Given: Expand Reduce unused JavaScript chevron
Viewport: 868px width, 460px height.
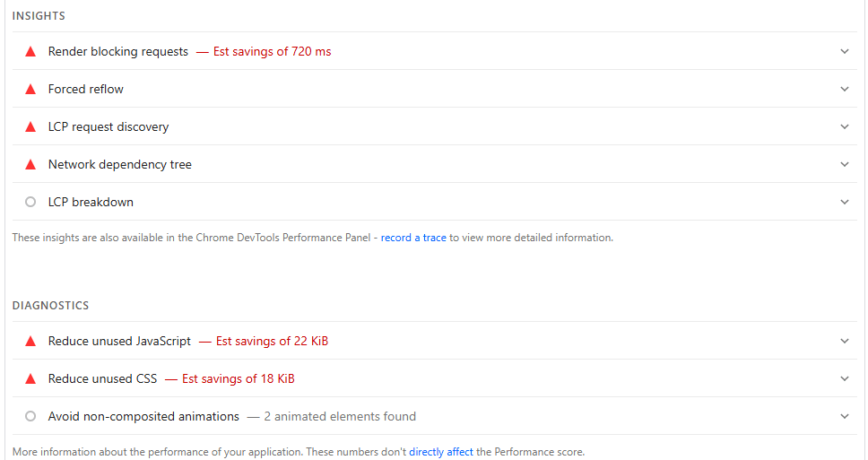Looking at the screenshot, I should coord(844,342).
